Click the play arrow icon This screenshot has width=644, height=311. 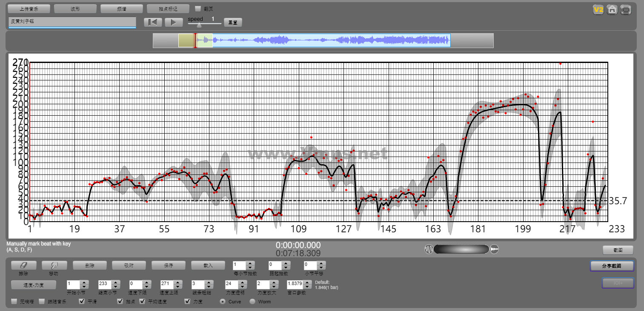click(x=173, y=22)
